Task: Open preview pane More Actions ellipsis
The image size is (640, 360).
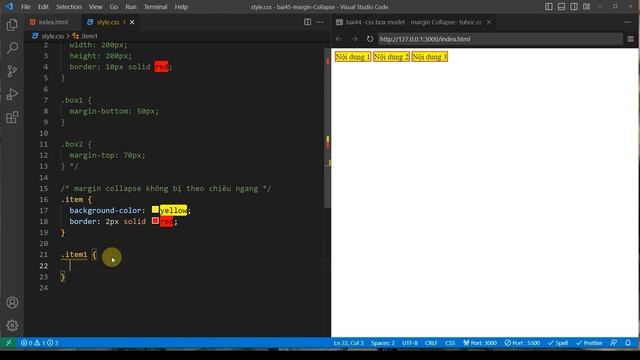Action: tap(628, 22)
